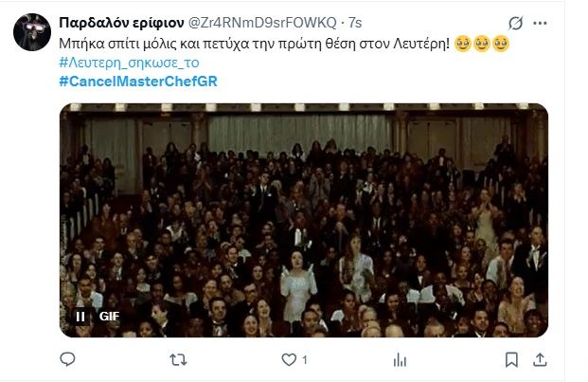The height and width of the screenshot is (382, 588).
Task: Click the Grok explain icon
Action: 516,24
